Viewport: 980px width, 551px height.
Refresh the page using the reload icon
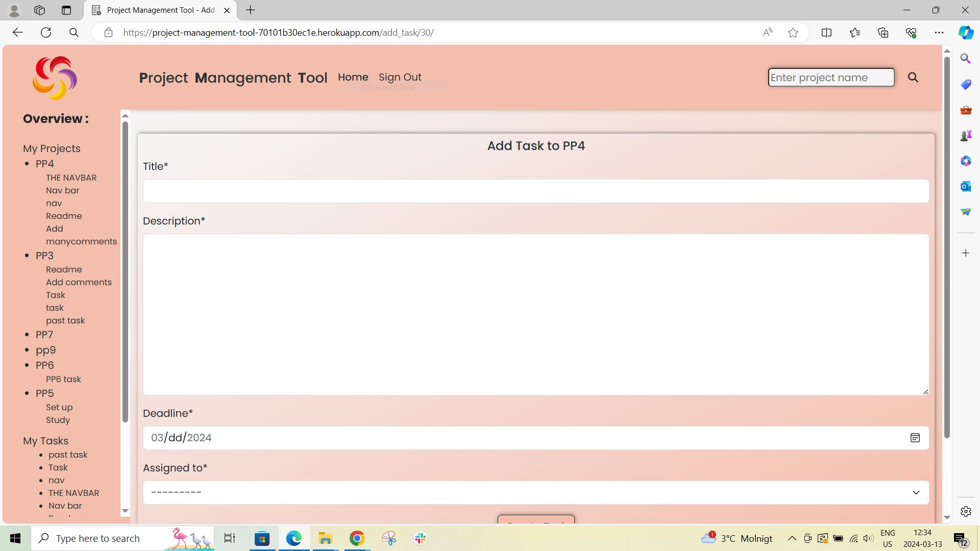(46, 32)
